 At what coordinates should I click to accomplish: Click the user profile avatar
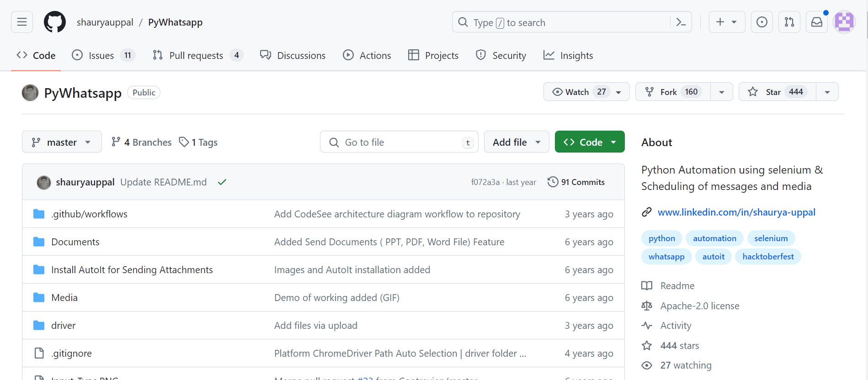[x=844, y=22]
